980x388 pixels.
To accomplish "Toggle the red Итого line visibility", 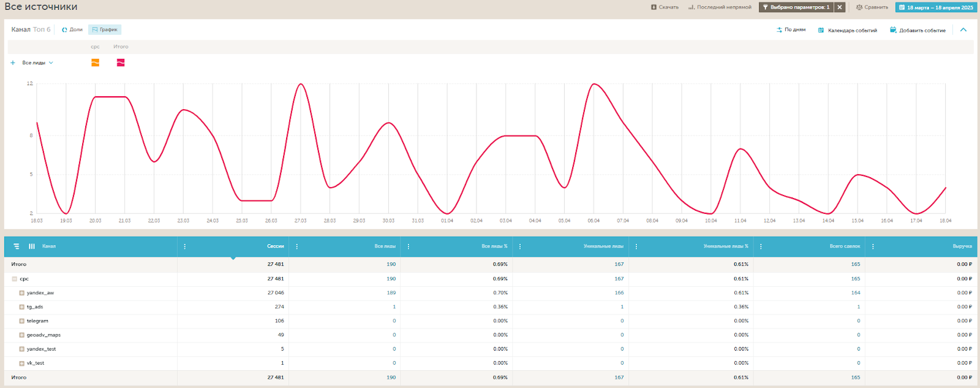I will [x=121, y=63].
